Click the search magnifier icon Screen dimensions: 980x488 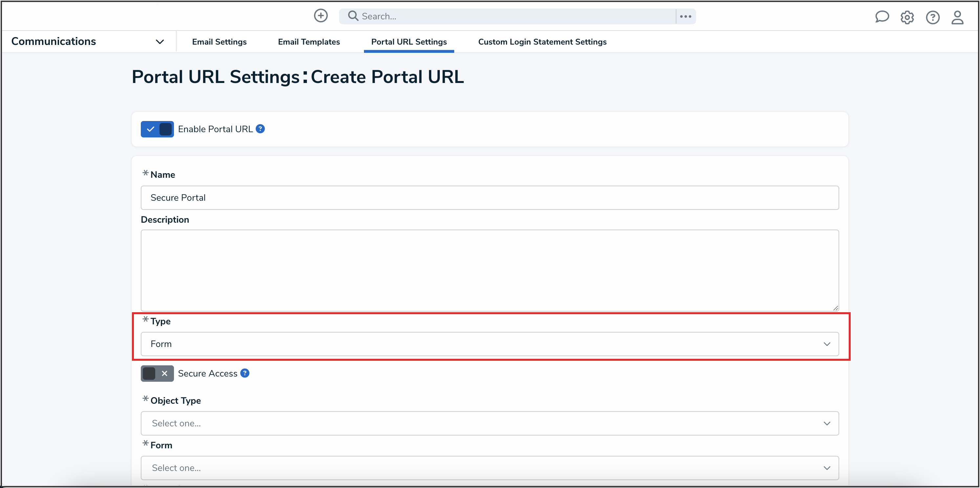353,16
